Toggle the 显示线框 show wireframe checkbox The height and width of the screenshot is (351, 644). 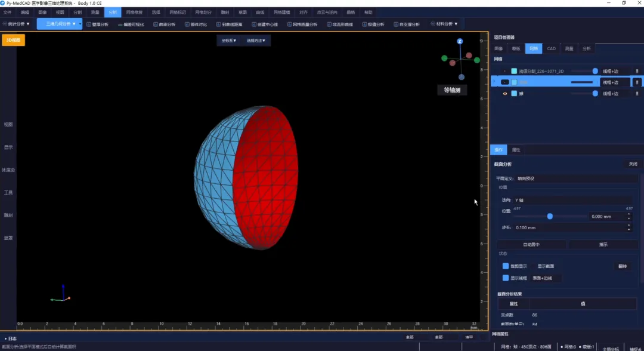point(506,278)
